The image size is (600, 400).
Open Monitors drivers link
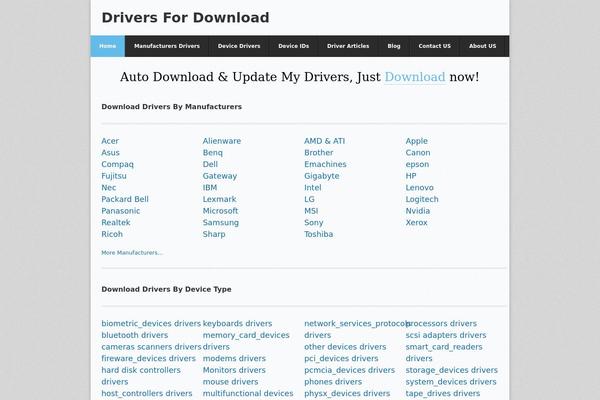coord(234,370)
